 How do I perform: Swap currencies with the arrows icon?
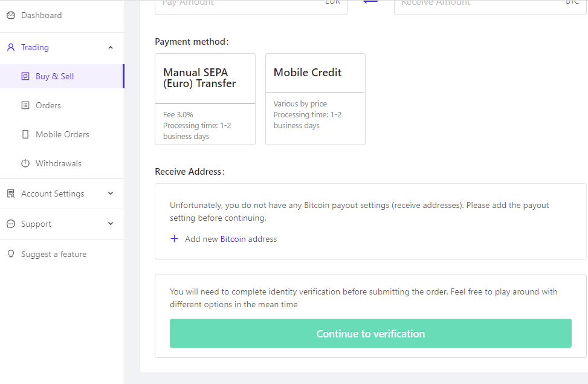(370, 2)
